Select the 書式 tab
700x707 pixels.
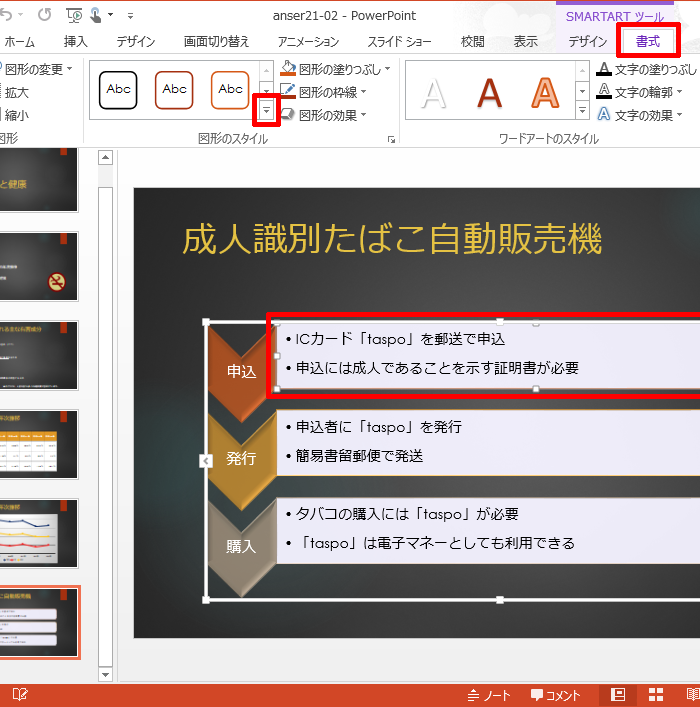(x=648, y=41)
